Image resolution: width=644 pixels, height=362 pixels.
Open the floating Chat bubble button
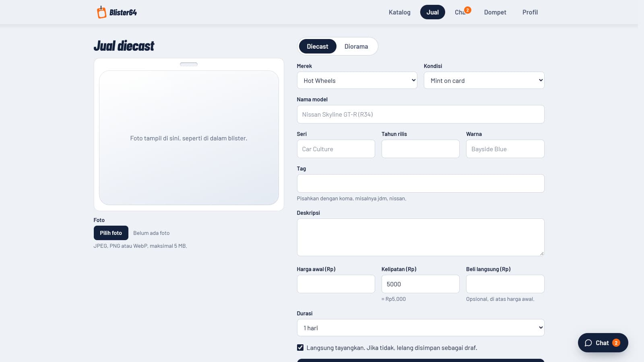click(x=603, y=343)
